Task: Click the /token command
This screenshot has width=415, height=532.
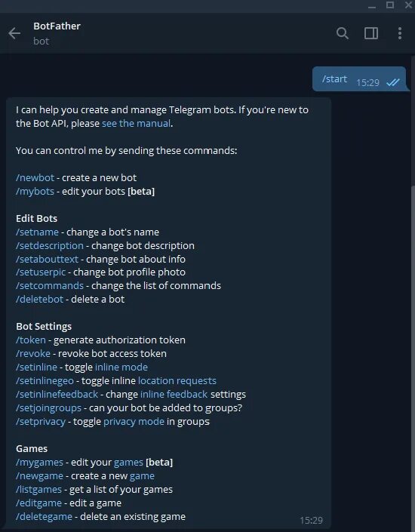Action: click(x=30, y=340)
